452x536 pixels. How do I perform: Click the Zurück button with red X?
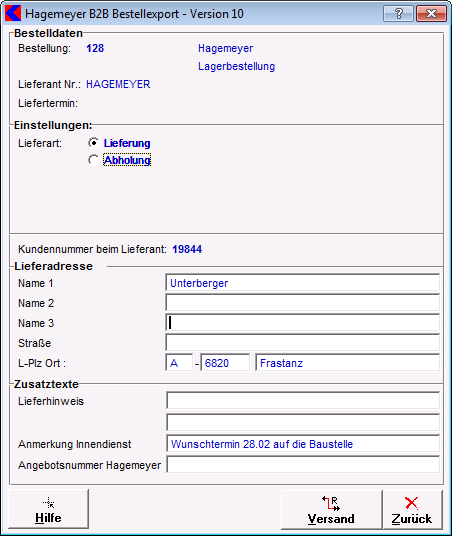[x=412, y=510]
